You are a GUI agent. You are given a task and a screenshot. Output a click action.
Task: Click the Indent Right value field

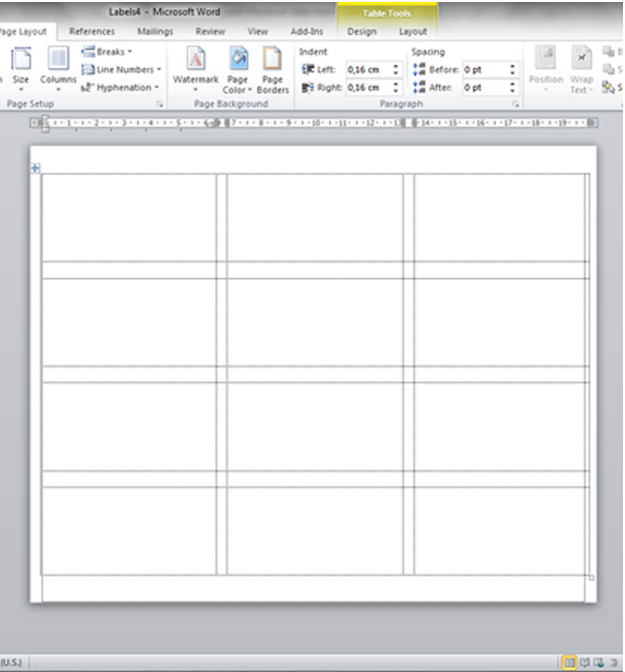(x=369, y=87)
